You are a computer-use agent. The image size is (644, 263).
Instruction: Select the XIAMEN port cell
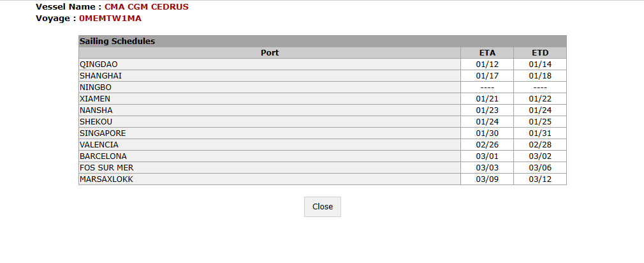point(95,99)
